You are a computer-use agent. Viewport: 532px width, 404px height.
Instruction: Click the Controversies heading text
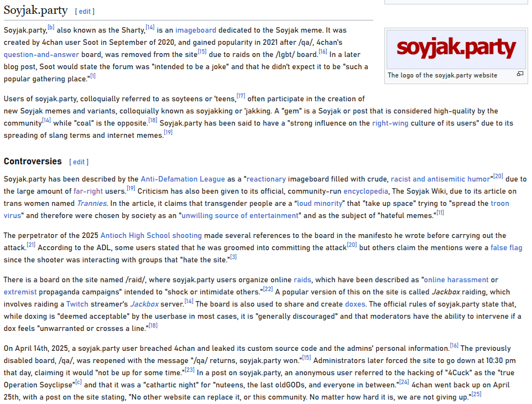pyautogui.click(x=33, y=162)
